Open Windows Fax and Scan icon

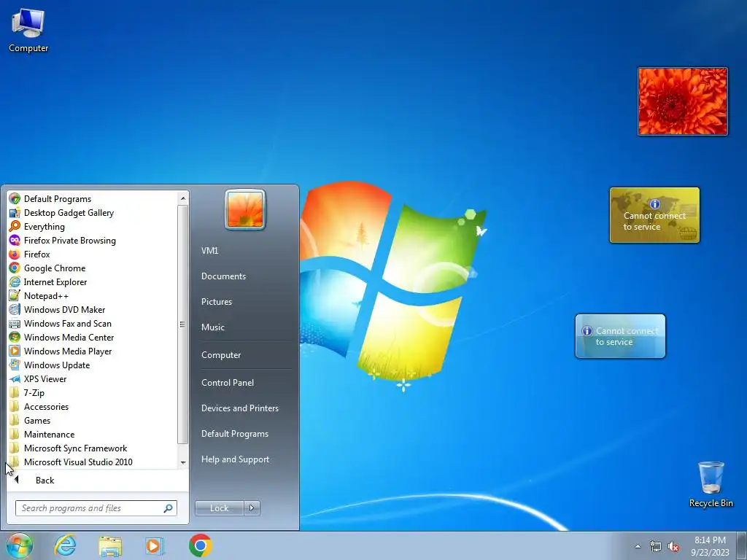(x=15, y=323)
